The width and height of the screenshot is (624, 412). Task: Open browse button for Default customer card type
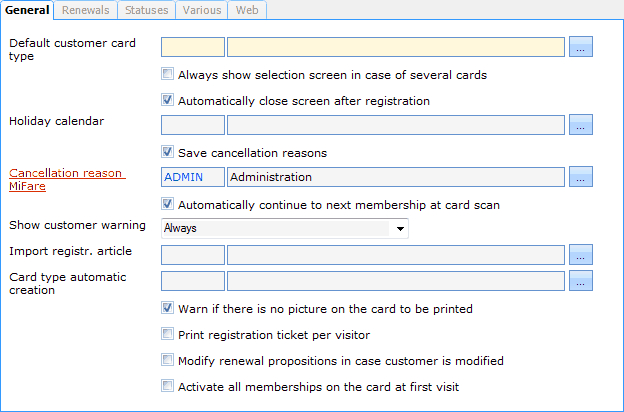(x=582, y=46)
